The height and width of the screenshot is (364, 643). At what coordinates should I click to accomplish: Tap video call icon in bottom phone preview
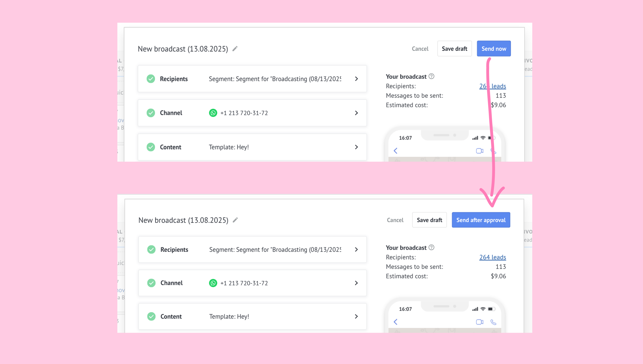point(479,322)
